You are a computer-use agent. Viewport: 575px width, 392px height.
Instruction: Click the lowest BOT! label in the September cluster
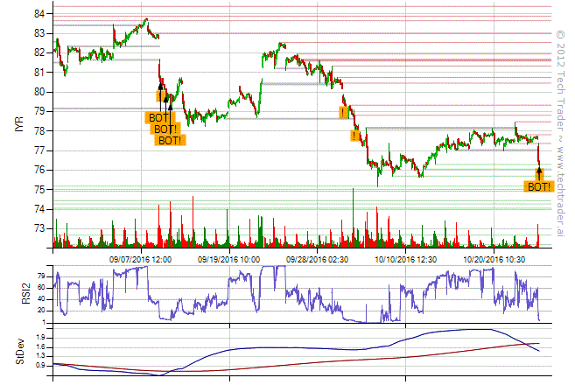171,140
